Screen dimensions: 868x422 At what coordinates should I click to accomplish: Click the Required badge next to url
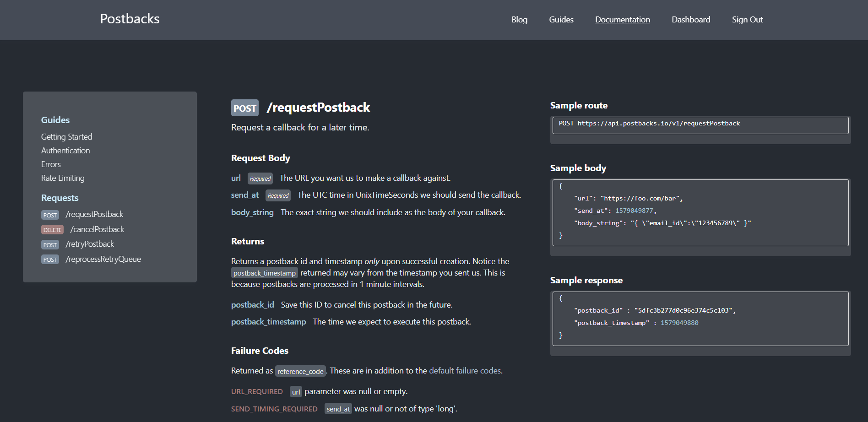point(260,179)
